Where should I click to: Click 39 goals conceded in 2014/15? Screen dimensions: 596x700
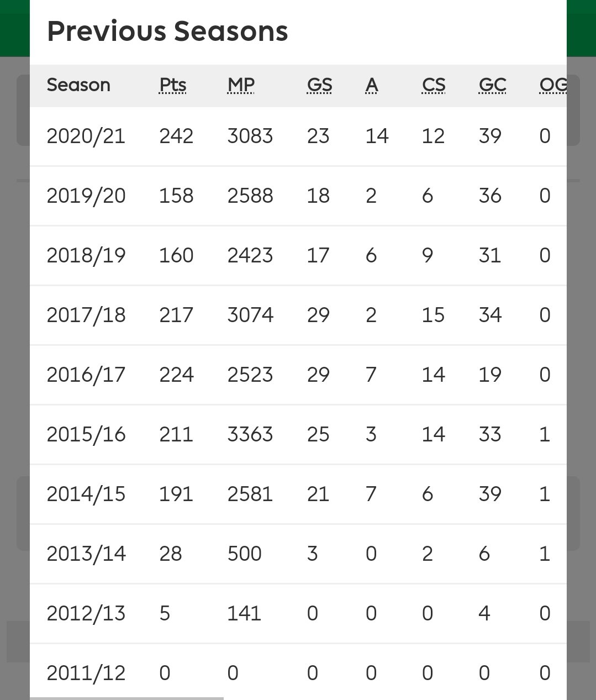pos(490,494)
